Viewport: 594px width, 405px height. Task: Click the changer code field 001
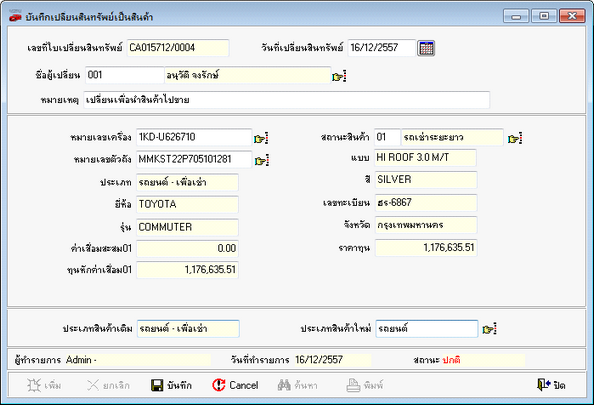(124, 75)
